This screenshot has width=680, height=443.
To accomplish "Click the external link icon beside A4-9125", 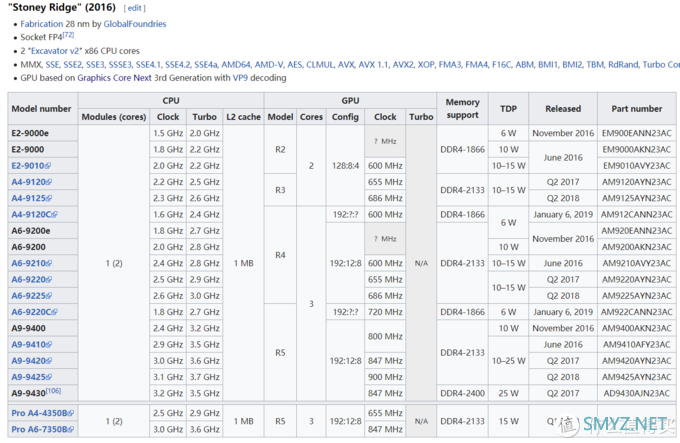I will (49, 199).
